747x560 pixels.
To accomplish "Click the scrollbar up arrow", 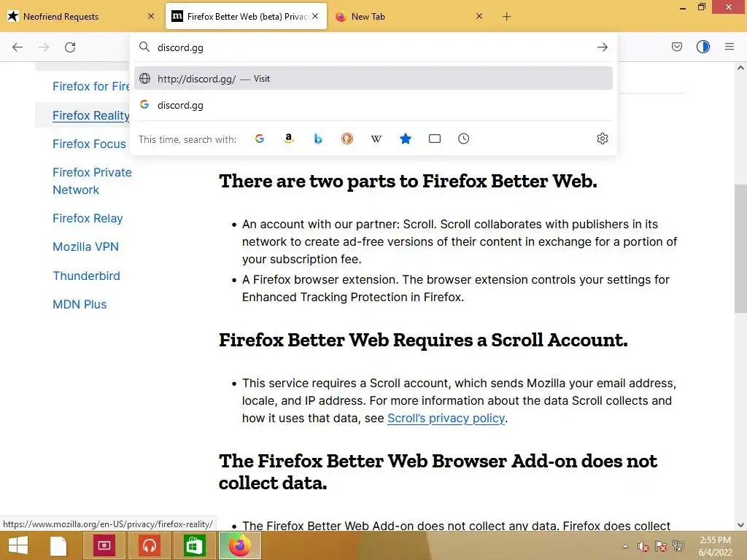I will click(x=740, y=68).
